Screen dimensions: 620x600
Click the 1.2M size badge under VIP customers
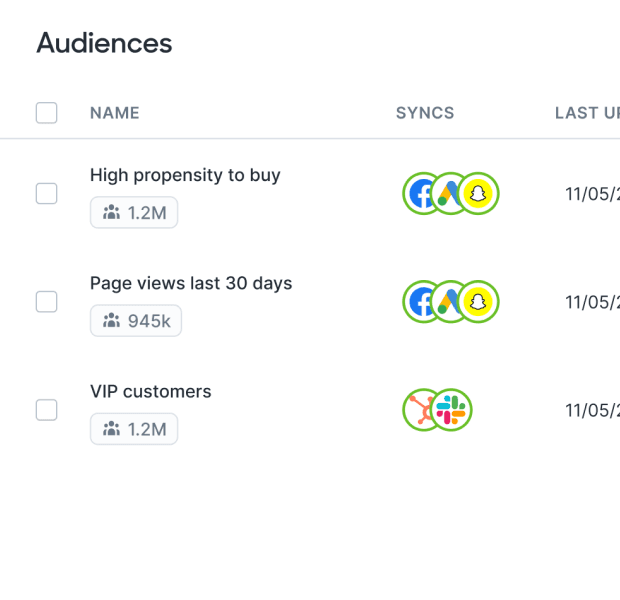134,429
